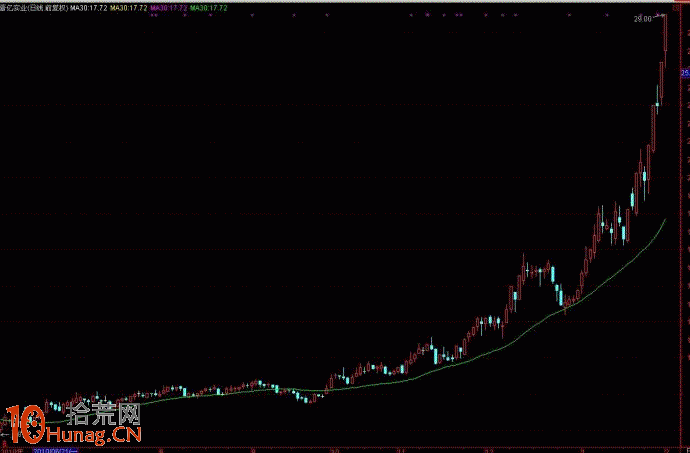The image size is (690, 453).
Task: Click the white arrow beside the 29.00 label
Action: 658,17
